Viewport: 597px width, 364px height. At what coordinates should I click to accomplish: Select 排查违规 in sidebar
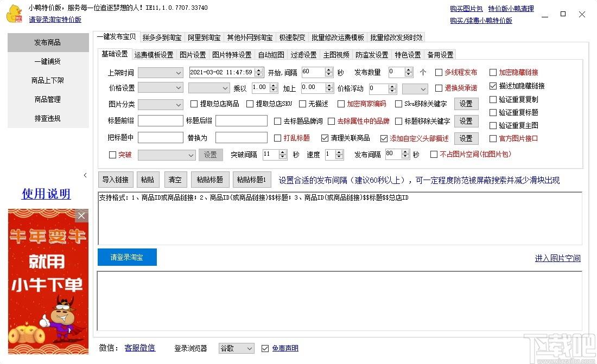point(48,118)
